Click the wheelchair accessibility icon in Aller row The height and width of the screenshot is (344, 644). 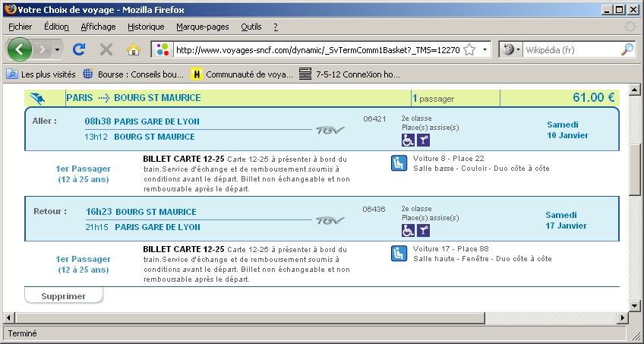(x=408, y=140)
